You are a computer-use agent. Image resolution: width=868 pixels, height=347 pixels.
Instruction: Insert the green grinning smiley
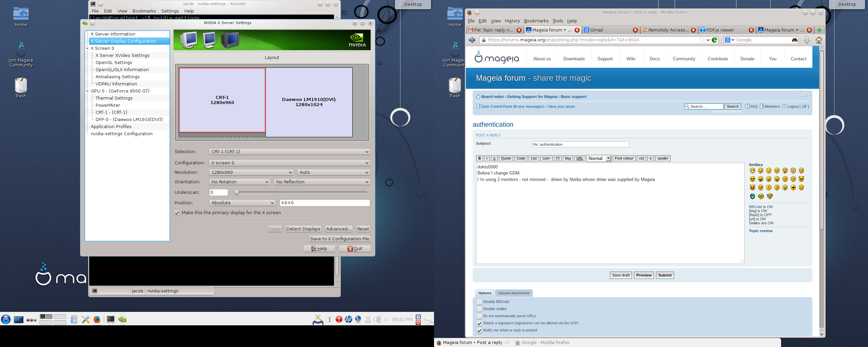click(752, 196)
